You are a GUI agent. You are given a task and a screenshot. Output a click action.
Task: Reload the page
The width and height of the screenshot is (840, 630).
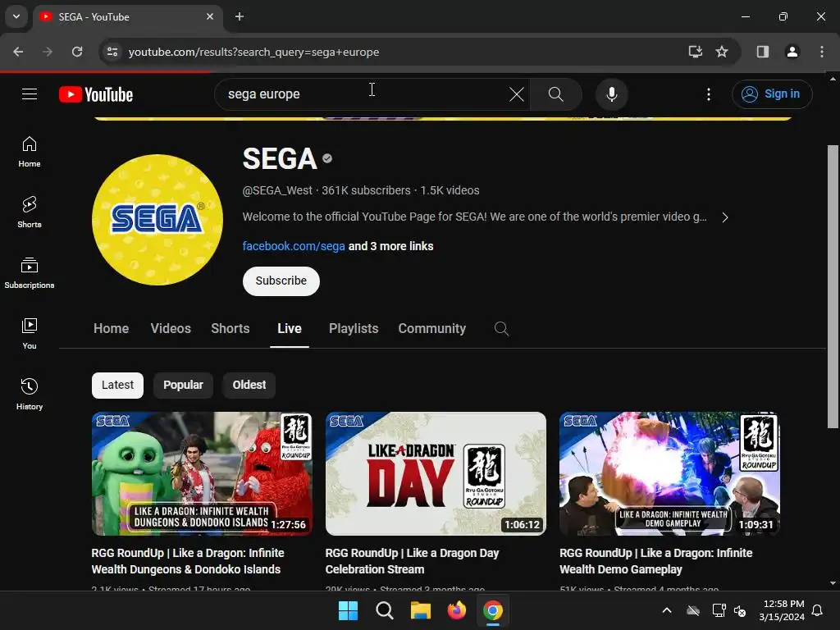[x=77, y=52]
